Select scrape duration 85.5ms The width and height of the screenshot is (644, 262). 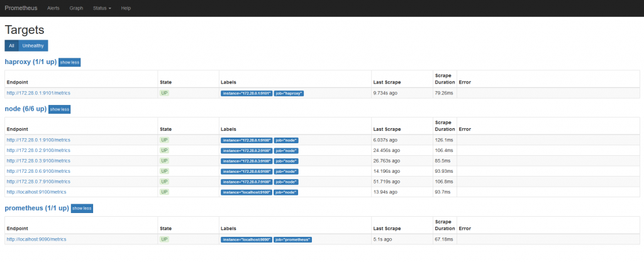[x=442, y=161]
